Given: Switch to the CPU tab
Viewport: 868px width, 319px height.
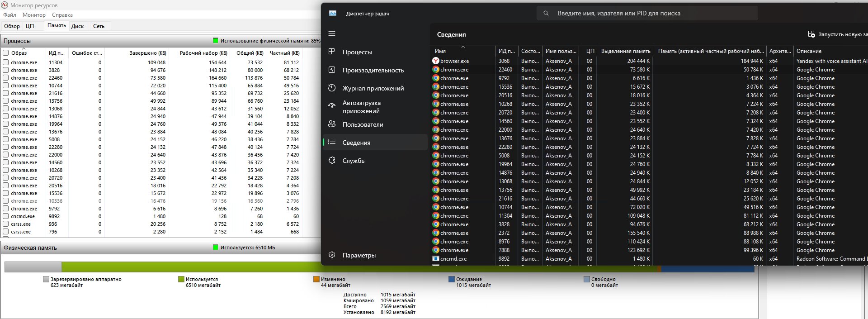Looking at the screenshot, I should tap(30, 26).
